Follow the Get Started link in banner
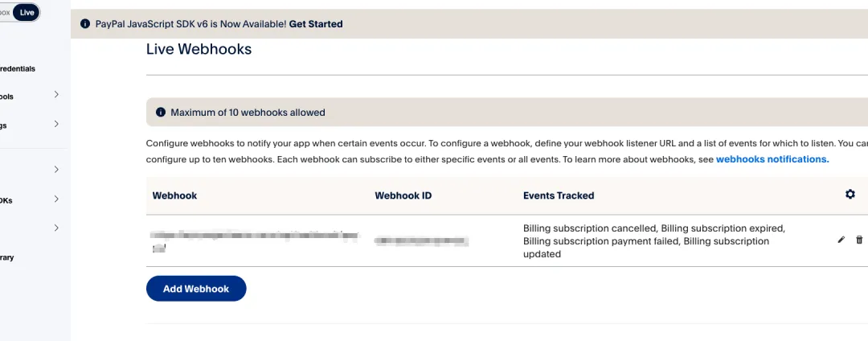This screenshot has width=868, height=341. click(316, 24)
